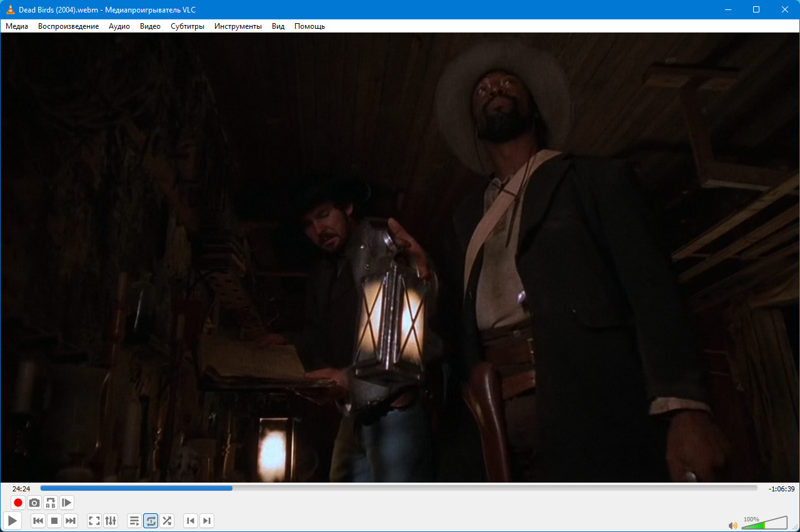This screenshot has width=800, height=532.
Task: Open extended settings equalizer icon
Action: [111, 521]
